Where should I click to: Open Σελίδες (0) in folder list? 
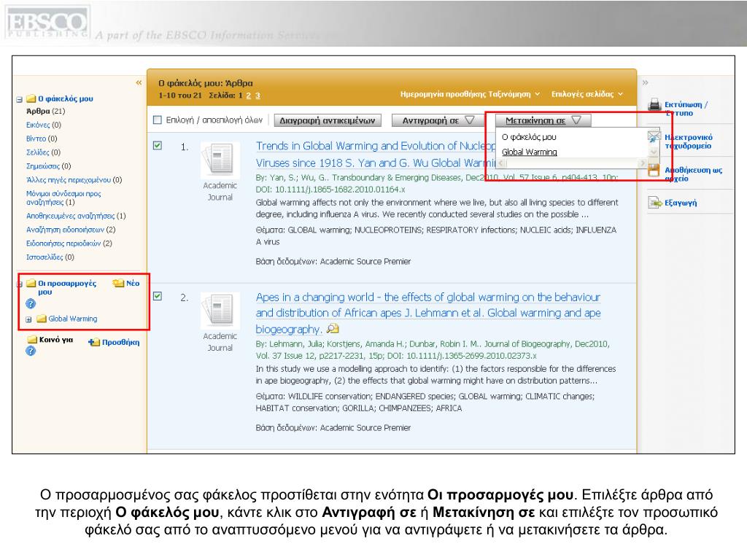pos(43,152)
